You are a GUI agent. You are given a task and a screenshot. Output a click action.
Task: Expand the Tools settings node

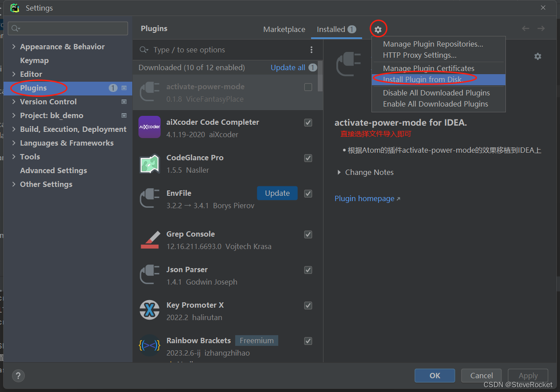click(x=14, y=157)
